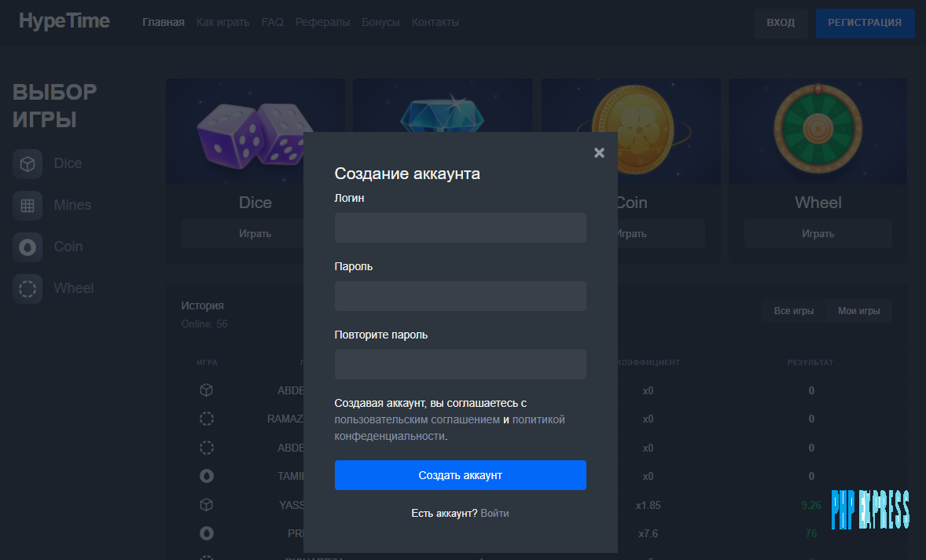
Task: Focus the Повторите пароль field
Action: click(x=460, y=364)
